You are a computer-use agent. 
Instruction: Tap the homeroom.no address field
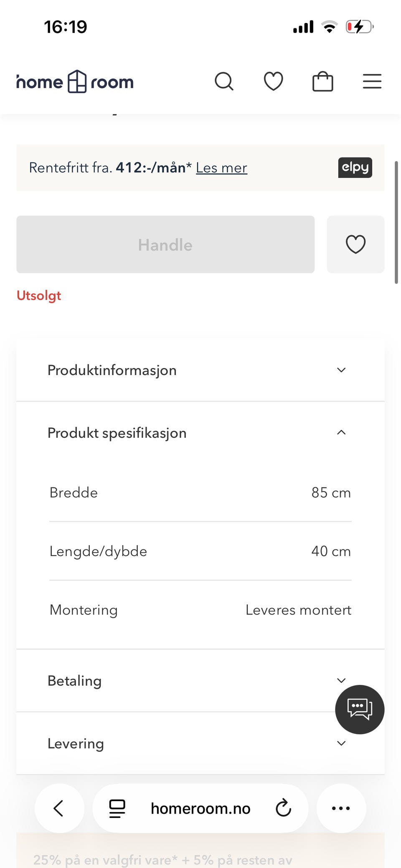(x=200, y=808)
